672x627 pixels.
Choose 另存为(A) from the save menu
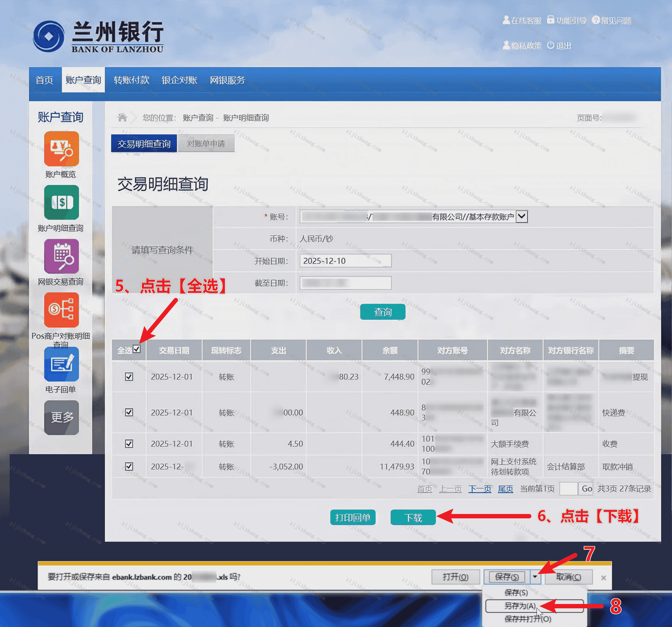520,606
